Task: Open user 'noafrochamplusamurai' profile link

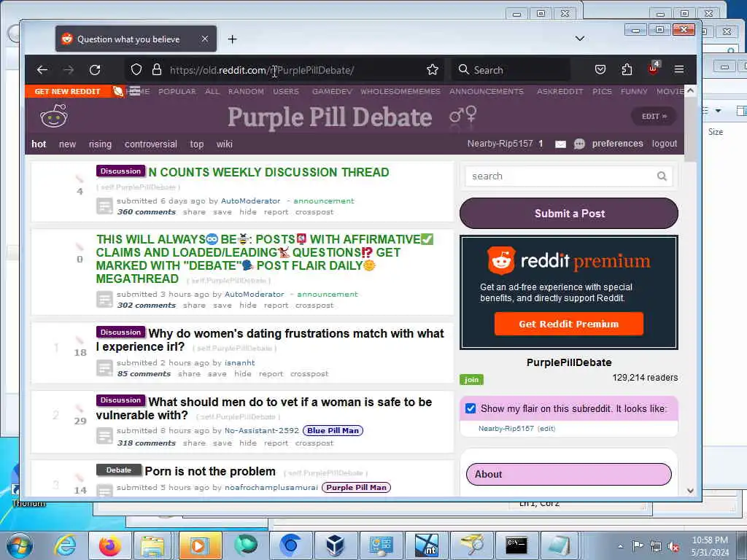Action: coord(271,487)
